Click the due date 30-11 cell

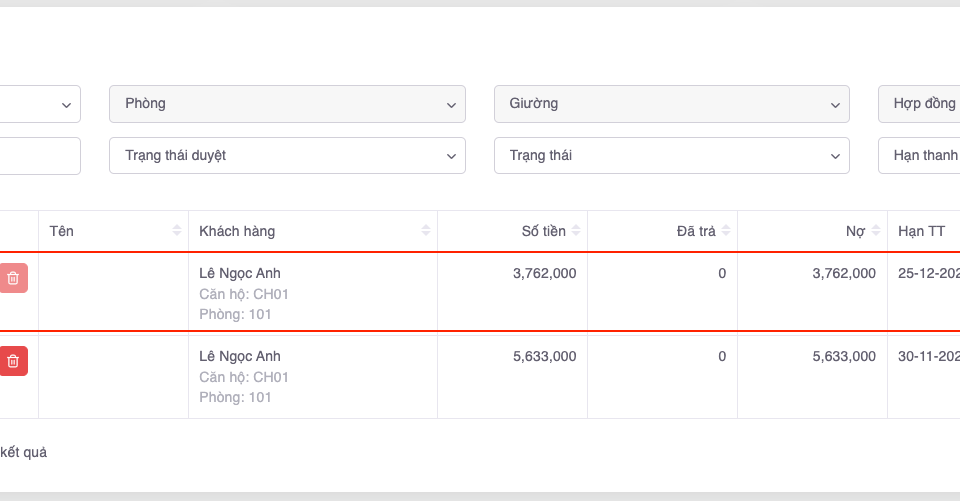point(928,356)
